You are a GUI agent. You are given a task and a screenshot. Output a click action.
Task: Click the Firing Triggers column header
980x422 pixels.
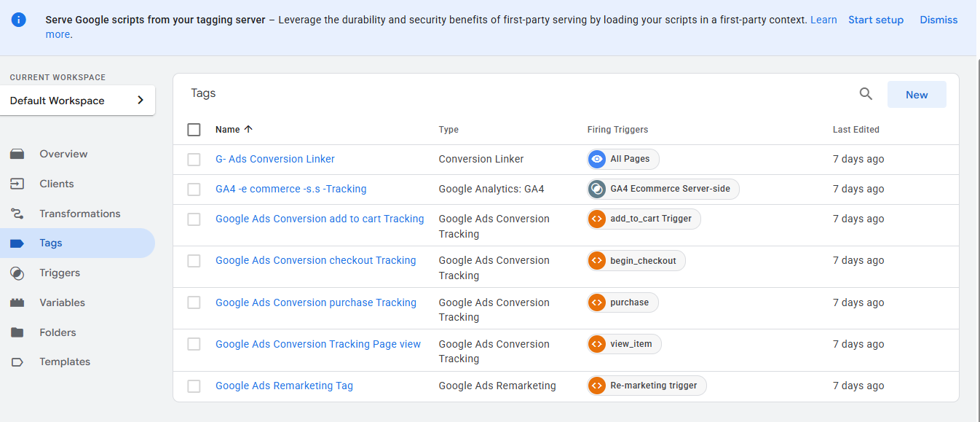617,130
